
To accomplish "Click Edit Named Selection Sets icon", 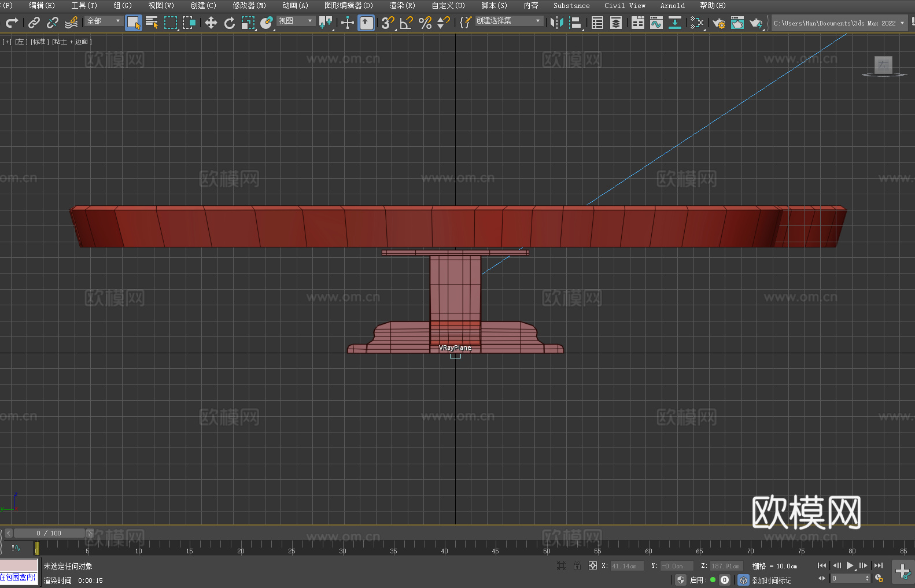I will (x=465, y=23).
